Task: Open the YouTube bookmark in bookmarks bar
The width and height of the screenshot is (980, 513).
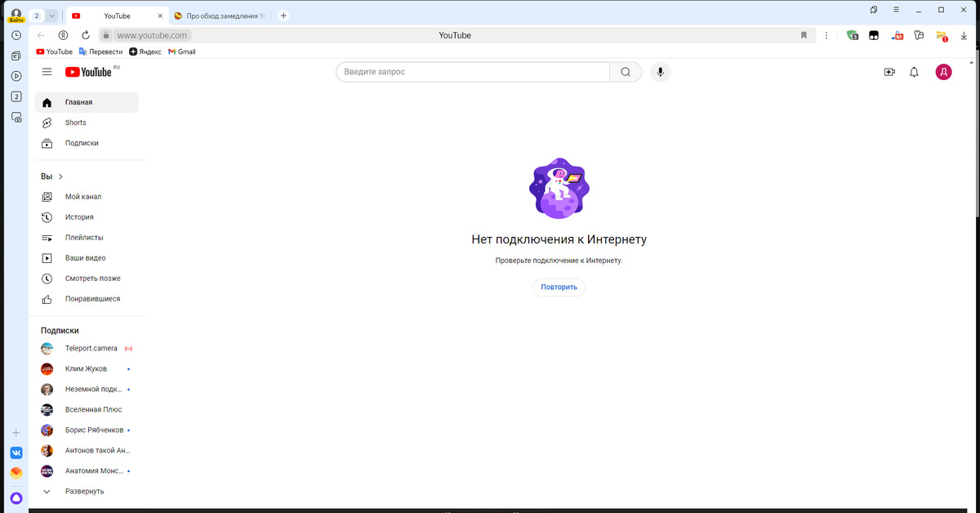Action: [55, 51]
